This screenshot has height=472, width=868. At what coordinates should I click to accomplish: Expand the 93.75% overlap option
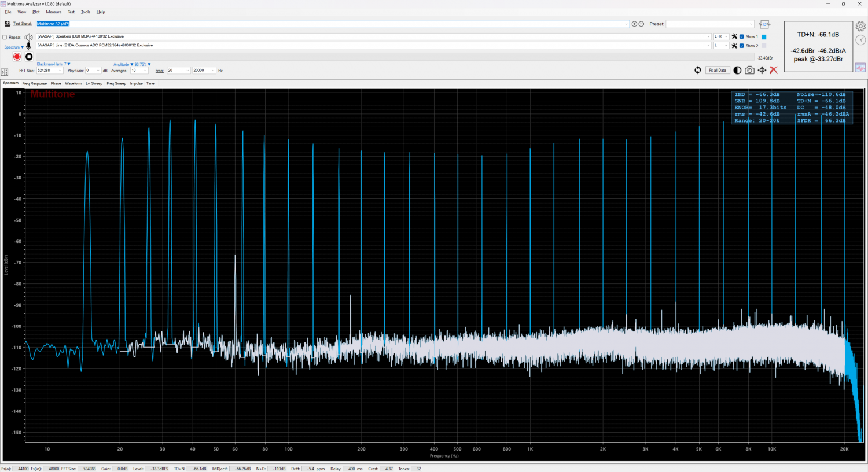coord(142,64)
